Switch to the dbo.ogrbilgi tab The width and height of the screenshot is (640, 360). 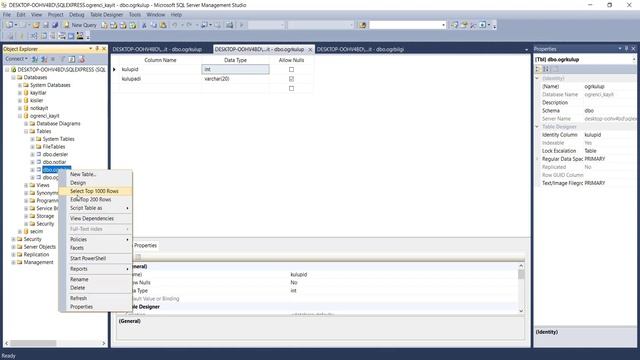360,49
